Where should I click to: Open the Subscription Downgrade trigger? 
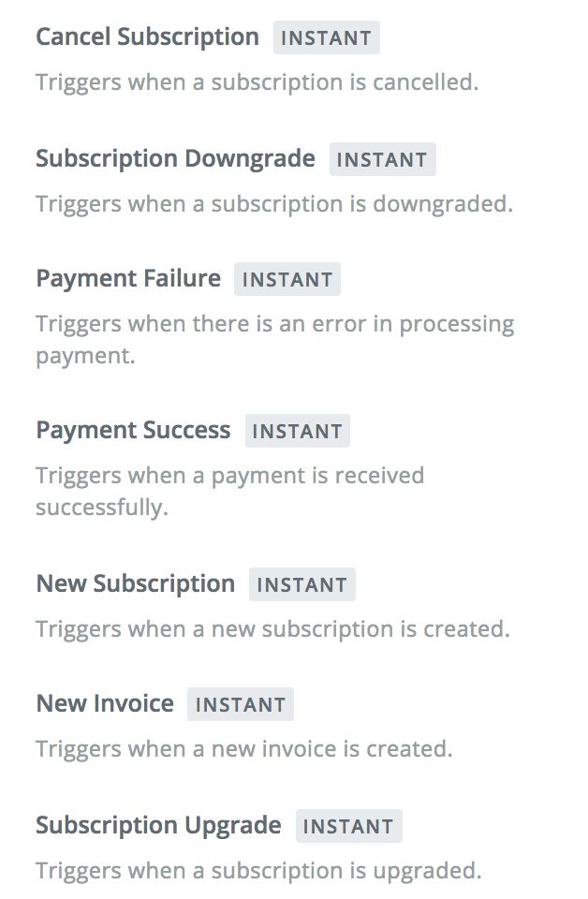[175, 159]
